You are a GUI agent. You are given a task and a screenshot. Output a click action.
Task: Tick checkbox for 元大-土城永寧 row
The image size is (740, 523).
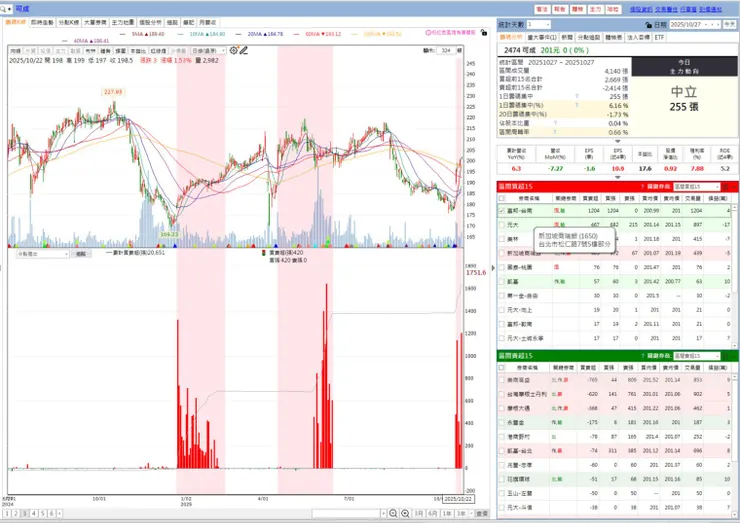pos(502,338)
